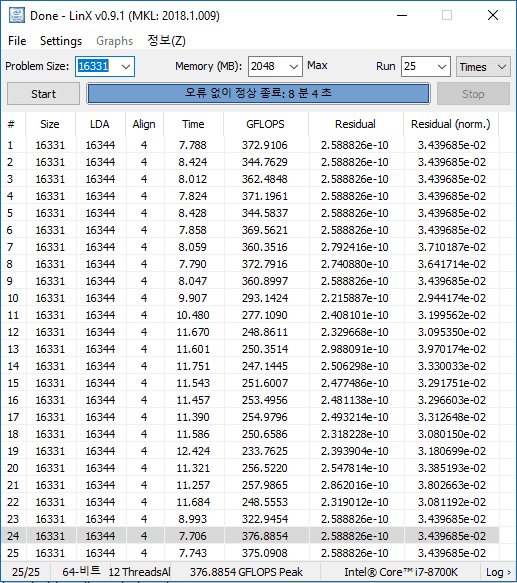
Task: Open the Run count dropdown arrow
Action: pyautogui.click(x=442, y=67)
